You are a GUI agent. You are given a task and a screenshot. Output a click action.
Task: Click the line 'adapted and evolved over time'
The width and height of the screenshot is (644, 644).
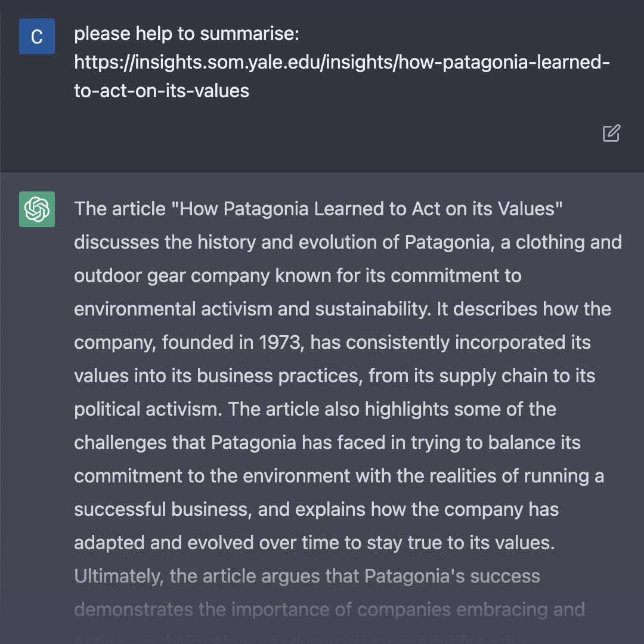(x=314, y=543)
